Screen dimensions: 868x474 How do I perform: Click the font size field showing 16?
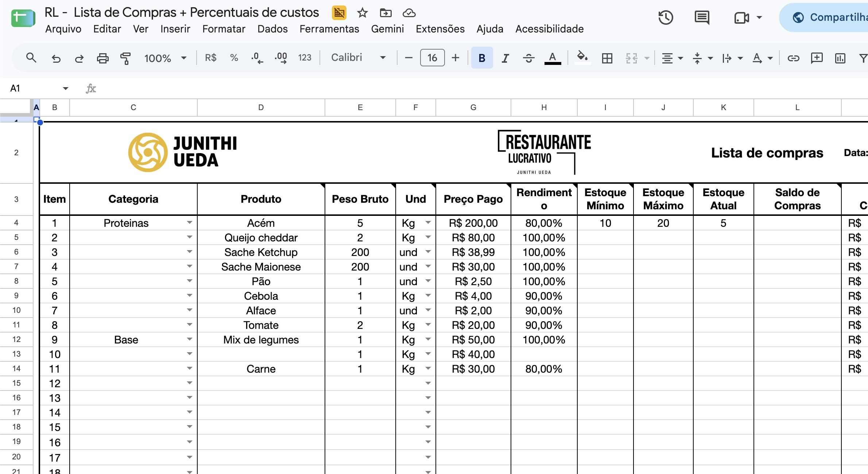(432, 58)
